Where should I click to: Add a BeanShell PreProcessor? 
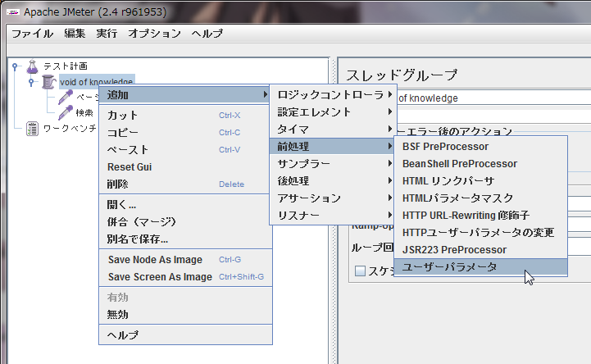coord(480,163)
